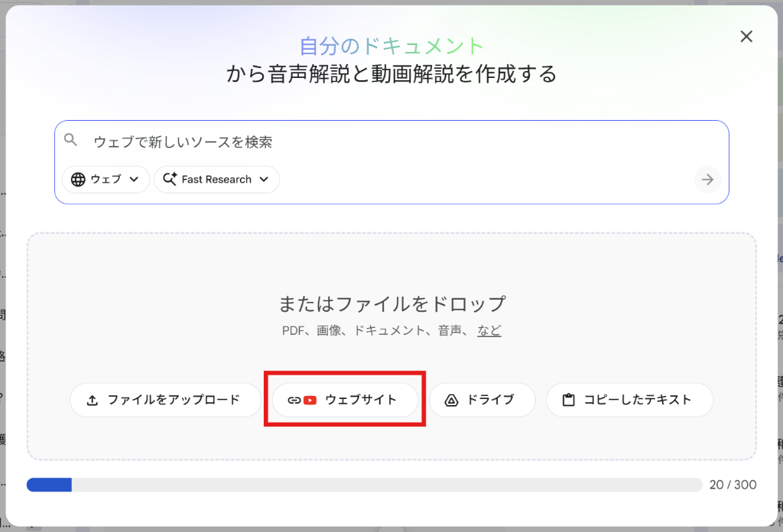Click the 20 / 300 source count
The image size is (783, 532).
(733, 485)
